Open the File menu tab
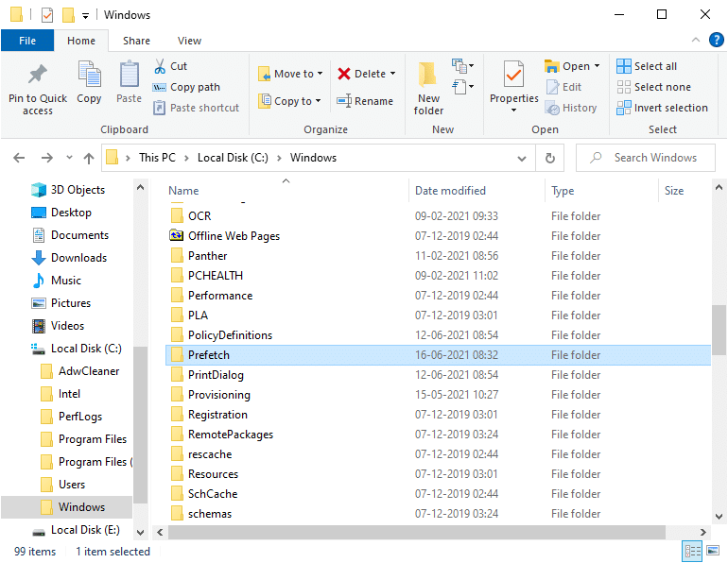This screenshot has height=563, width=728. pos(27,41)
